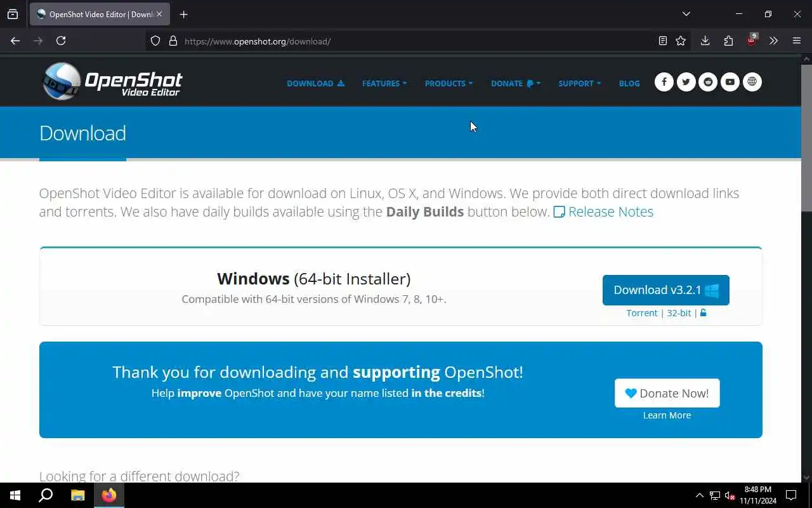
Task: Click the OpenShot Video Editor logo
Action: [x=112, y=81]
